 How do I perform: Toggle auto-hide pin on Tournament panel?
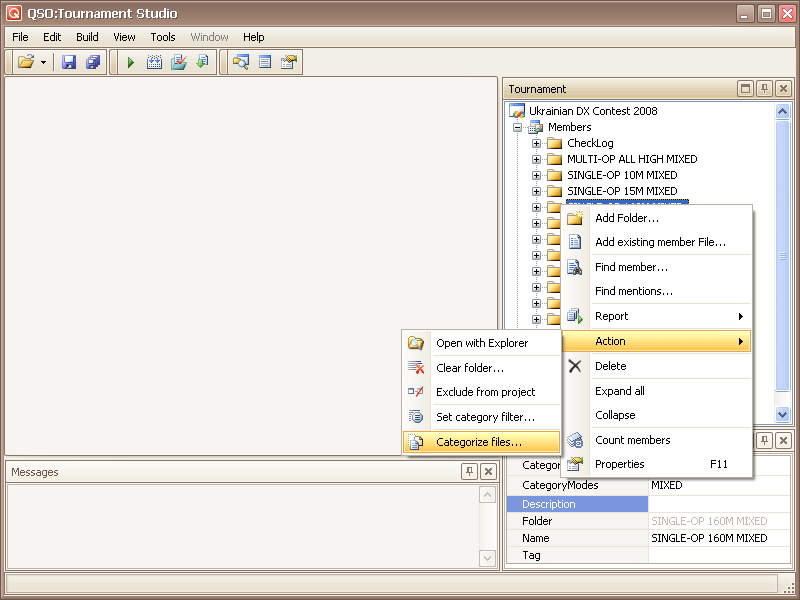[764, 89]
